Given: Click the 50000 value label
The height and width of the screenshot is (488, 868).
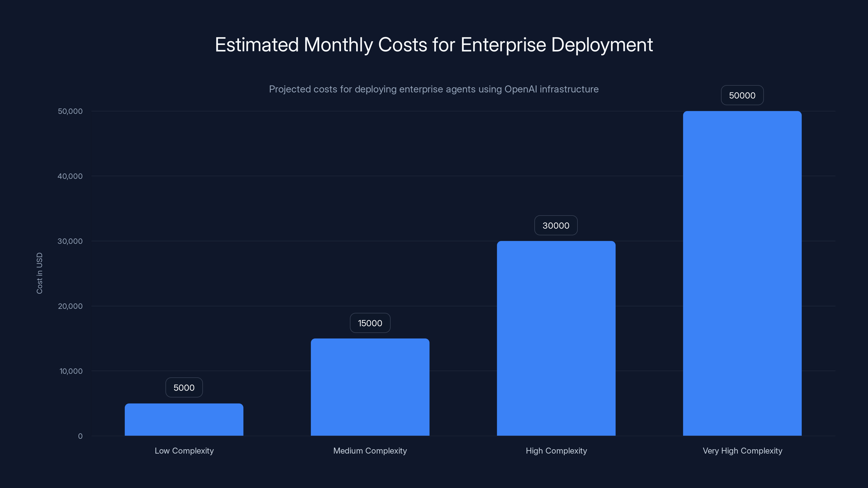Looking at the screenshot, I should tap(742, 95).
